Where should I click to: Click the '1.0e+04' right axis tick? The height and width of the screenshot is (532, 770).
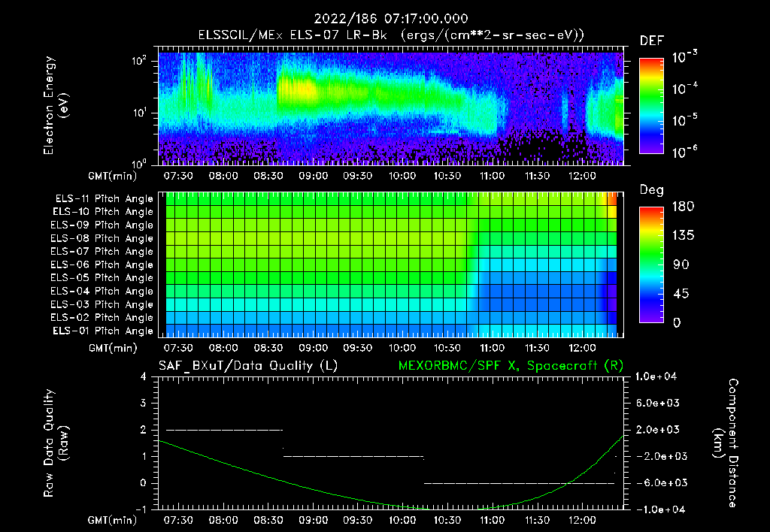click(x=656, y=376)
